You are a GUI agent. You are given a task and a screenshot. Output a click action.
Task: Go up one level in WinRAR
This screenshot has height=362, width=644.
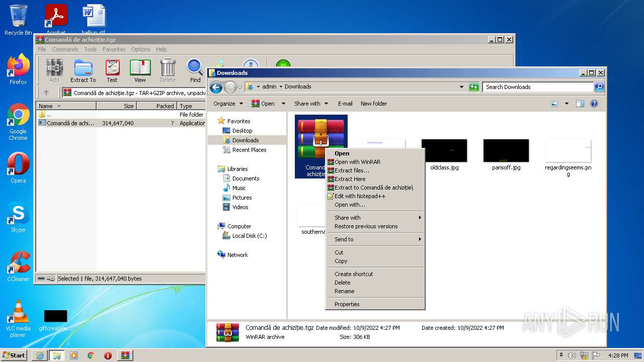click(x=46, y=93)
